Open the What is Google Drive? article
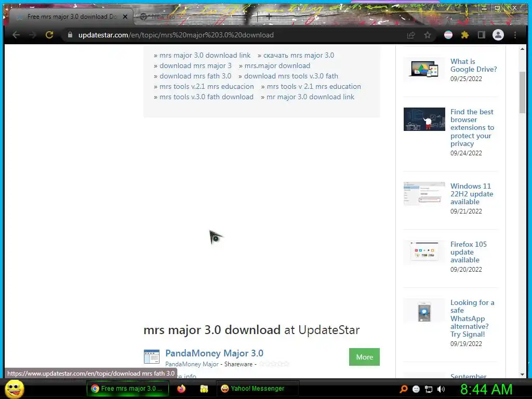This screenshot has width=532, height=399. point(473,65)
